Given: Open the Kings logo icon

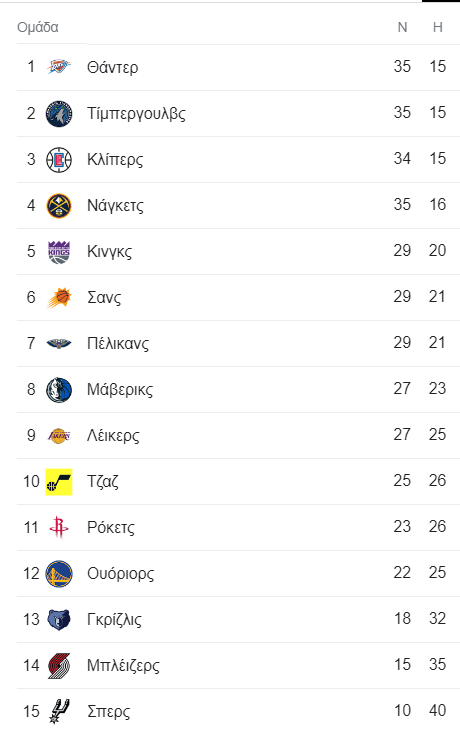Looking at the screenshot, I should click(59, 252).
